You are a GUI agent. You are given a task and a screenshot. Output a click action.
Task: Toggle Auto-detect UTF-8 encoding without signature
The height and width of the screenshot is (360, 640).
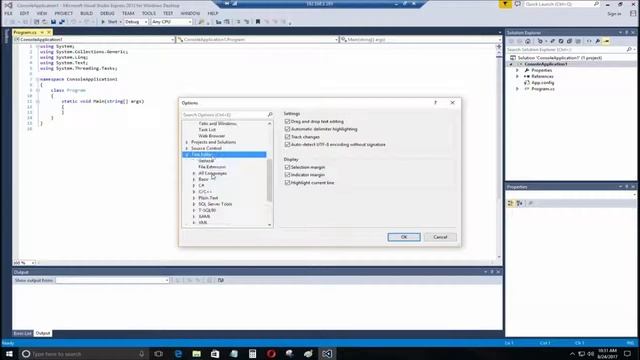click(287, 144)
